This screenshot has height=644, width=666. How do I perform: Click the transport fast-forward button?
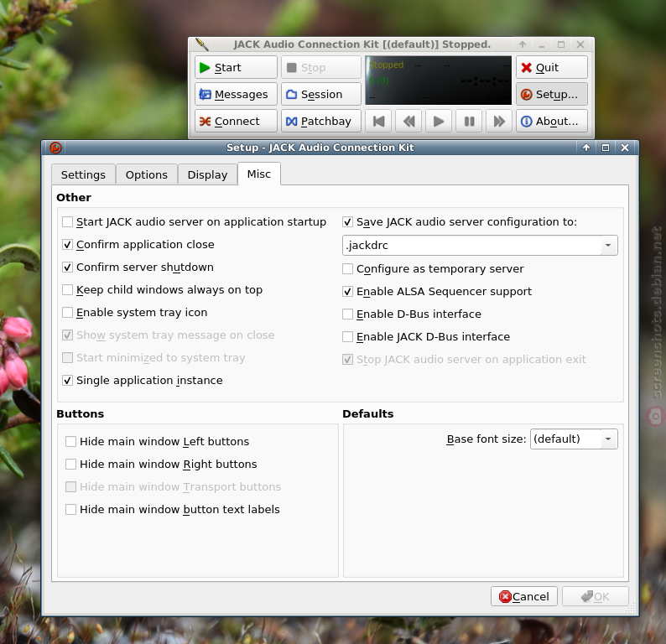click(x=499, y=122)
